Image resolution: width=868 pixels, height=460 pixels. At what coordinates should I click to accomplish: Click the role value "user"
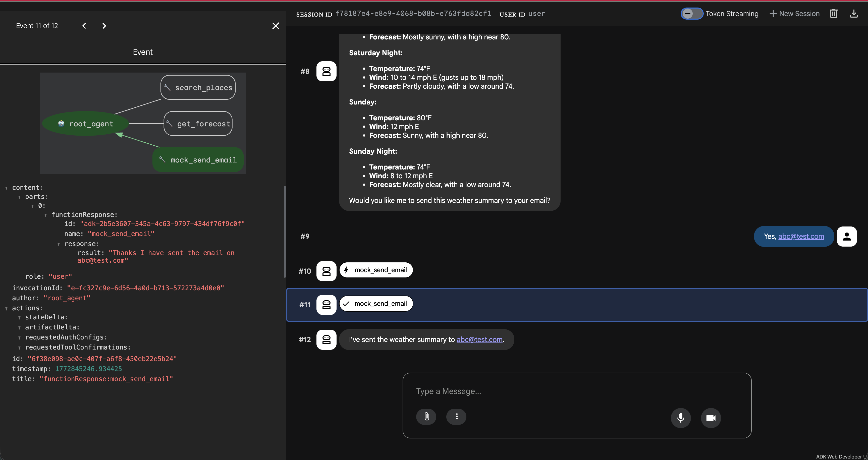point(60,276)
